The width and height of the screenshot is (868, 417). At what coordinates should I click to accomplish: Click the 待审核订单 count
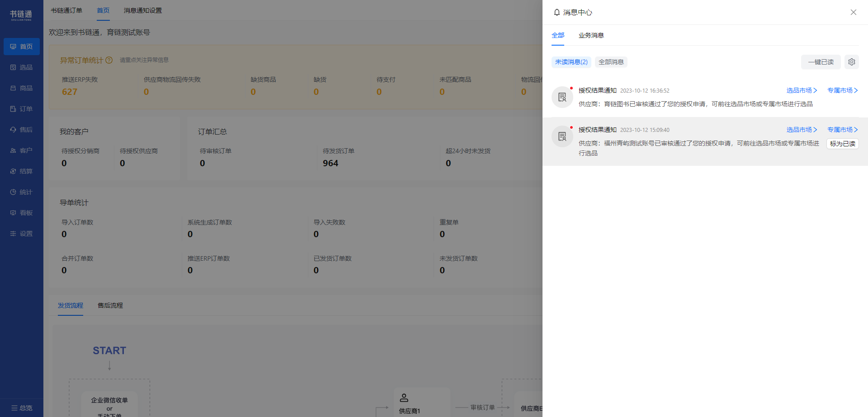point(203,163)
